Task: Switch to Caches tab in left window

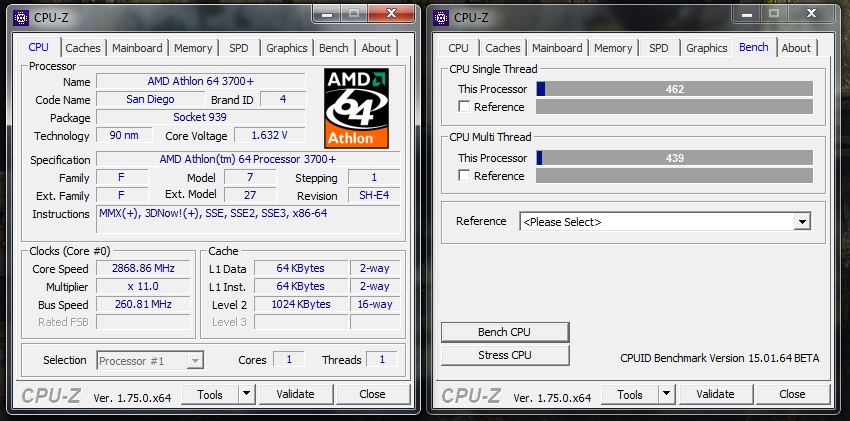Action: pos(83,48)
